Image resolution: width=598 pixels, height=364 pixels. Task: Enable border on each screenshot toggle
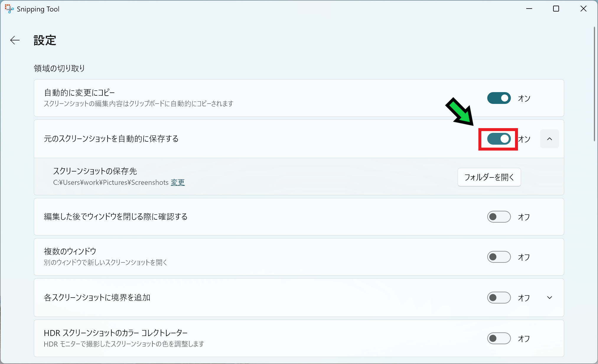[x=499, y=298]
